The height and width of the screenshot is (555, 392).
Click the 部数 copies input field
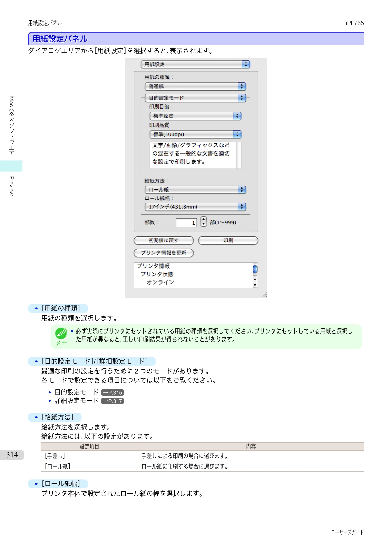[x=186, y=223]
